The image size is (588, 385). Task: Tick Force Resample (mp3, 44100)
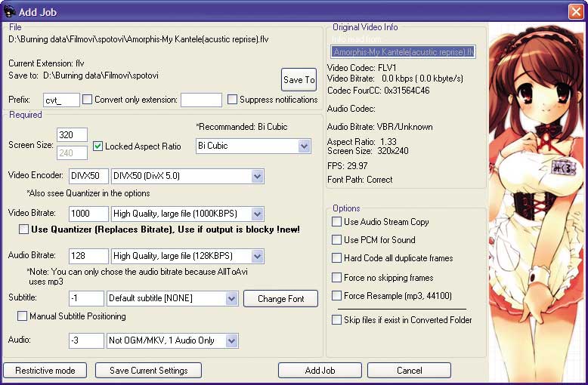point(337,296)
